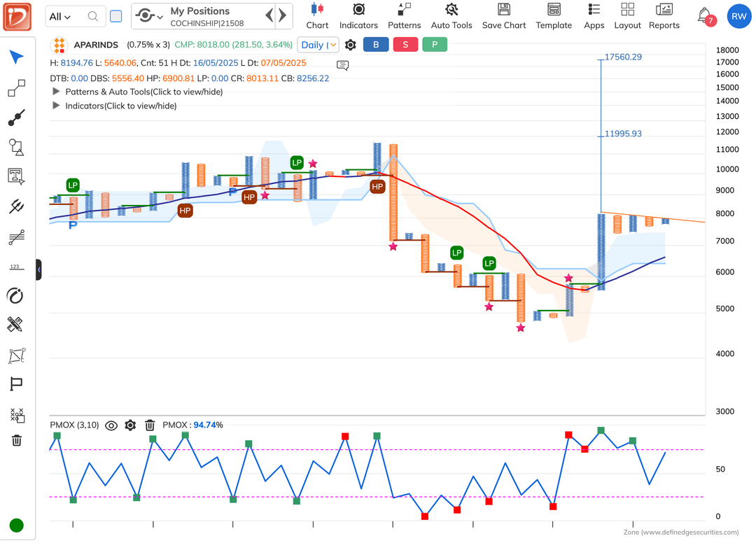
Task: Open the RW user profile avatar
Action: 738,16
